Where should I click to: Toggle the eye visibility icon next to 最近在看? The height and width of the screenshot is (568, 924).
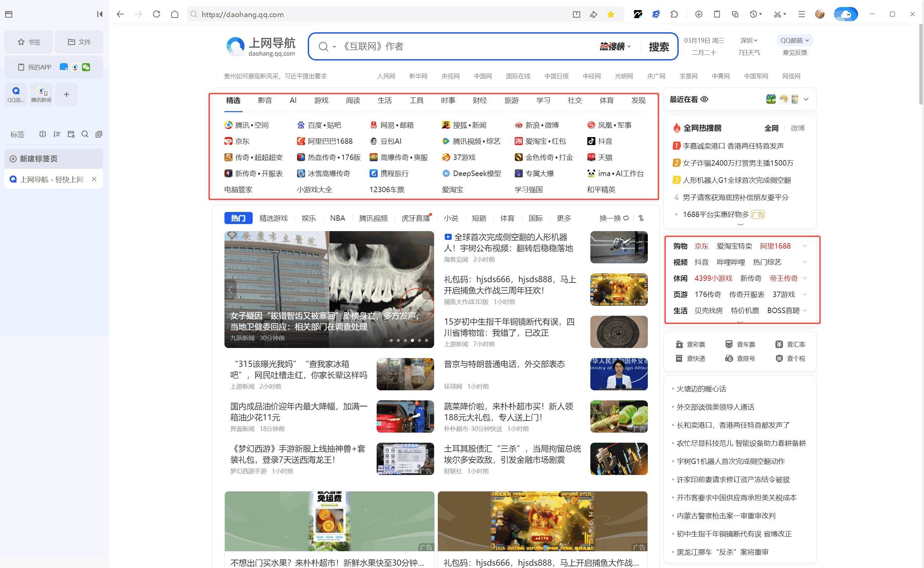click(x=704, y=99)
